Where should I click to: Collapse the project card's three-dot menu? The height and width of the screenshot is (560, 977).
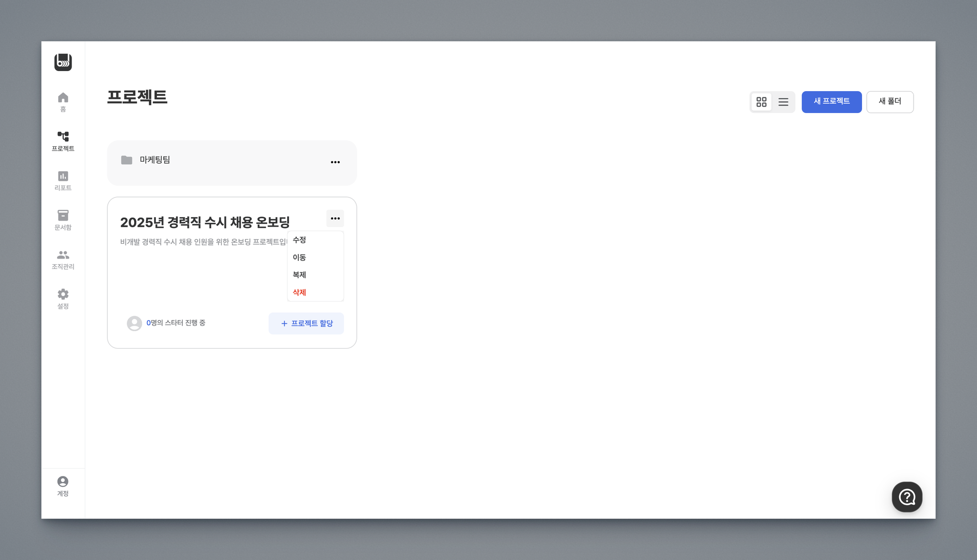click(335, 218)
